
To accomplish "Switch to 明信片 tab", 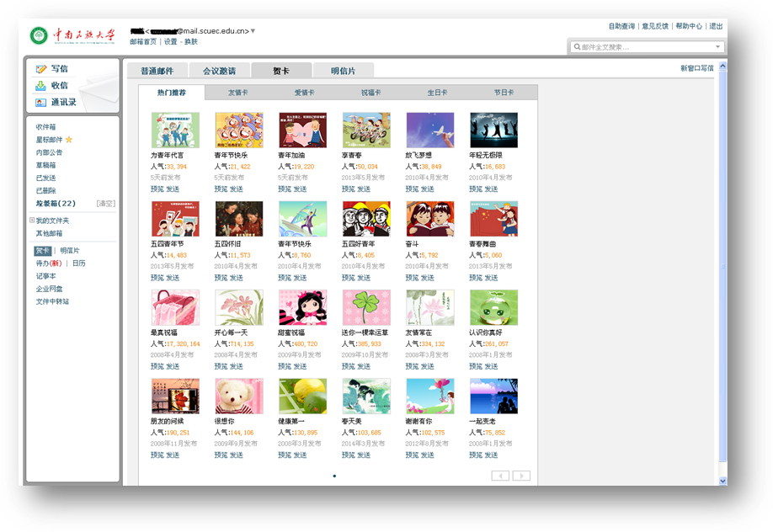I will point(343,72).
